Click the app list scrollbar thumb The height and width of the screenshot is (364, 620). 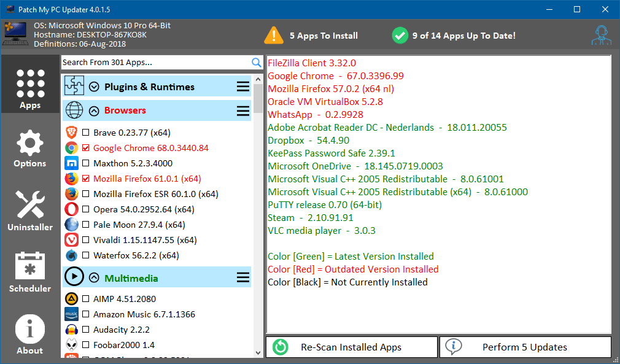(x=258, y=98)
